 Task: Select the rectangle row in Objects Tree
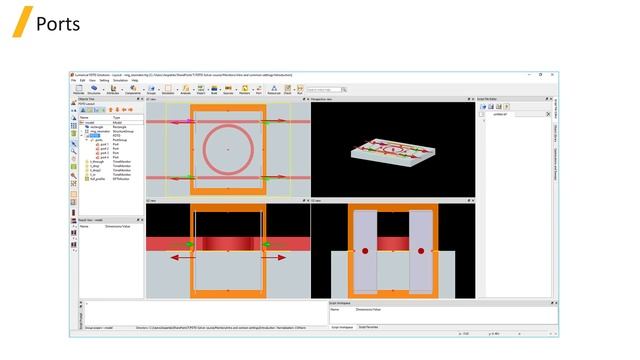110,127
